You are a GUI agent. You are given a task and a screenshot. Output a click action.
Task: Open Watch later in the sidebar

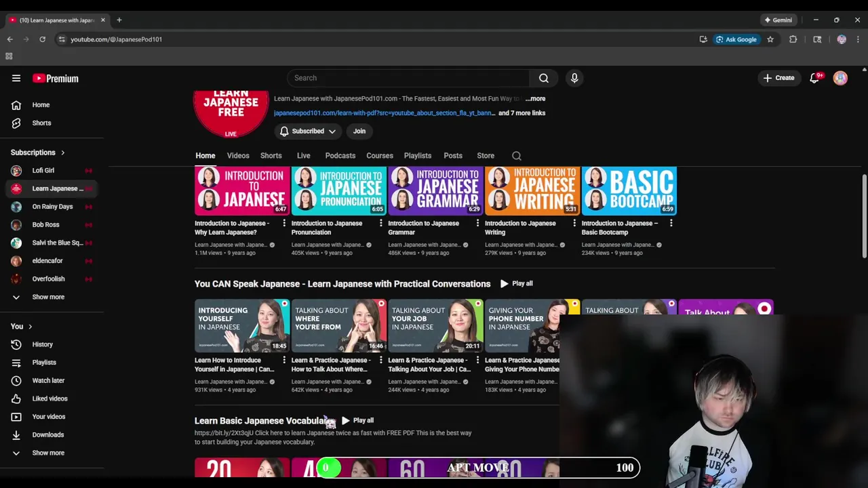pyautogui.click(x=52, y=380)
